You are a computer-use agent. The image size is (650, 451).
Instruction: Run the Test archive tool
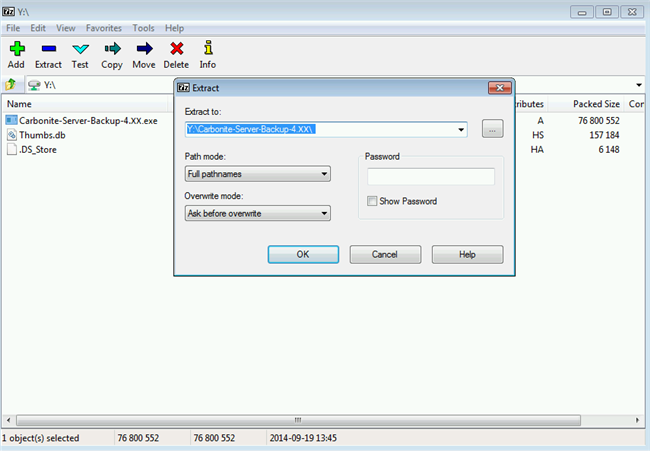pos(80,49)
